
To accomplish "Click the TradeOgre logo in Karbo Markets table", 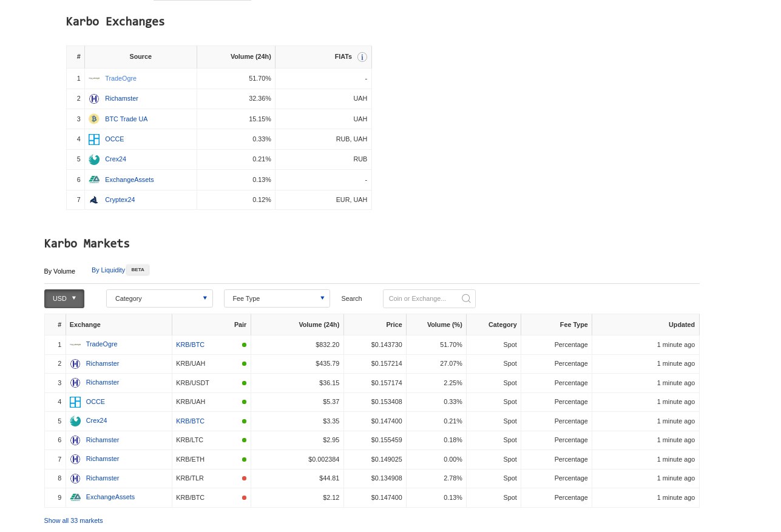I will tap(75, 345).
